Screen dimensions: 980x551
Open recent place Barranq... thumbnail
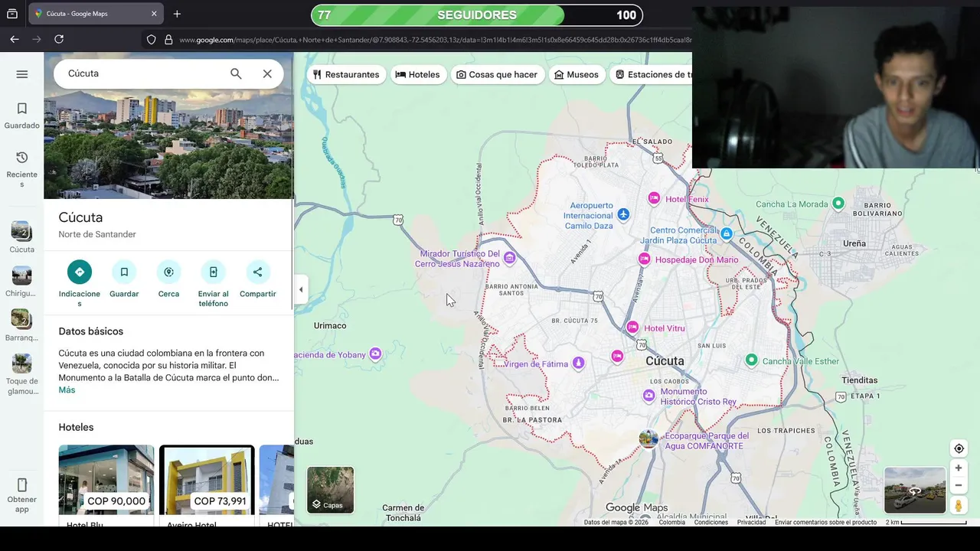tap(21, 319)
